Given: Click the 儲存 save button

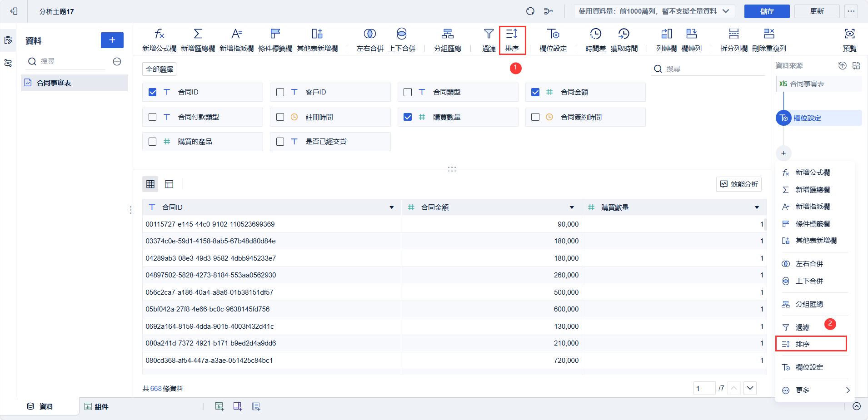Looking at the screenshot, I should (767, 11).
